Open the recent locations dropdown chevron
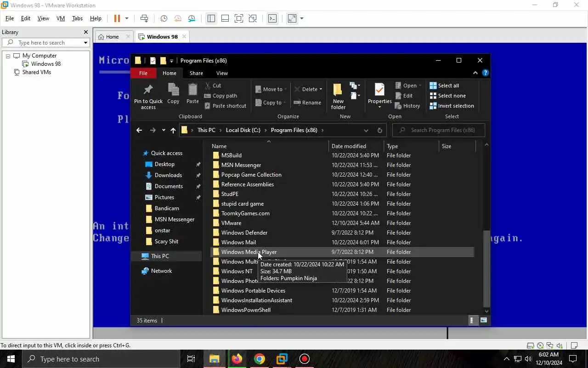This screenshot has width=588, height=368. pyautogui.click(x=164, y=130)
